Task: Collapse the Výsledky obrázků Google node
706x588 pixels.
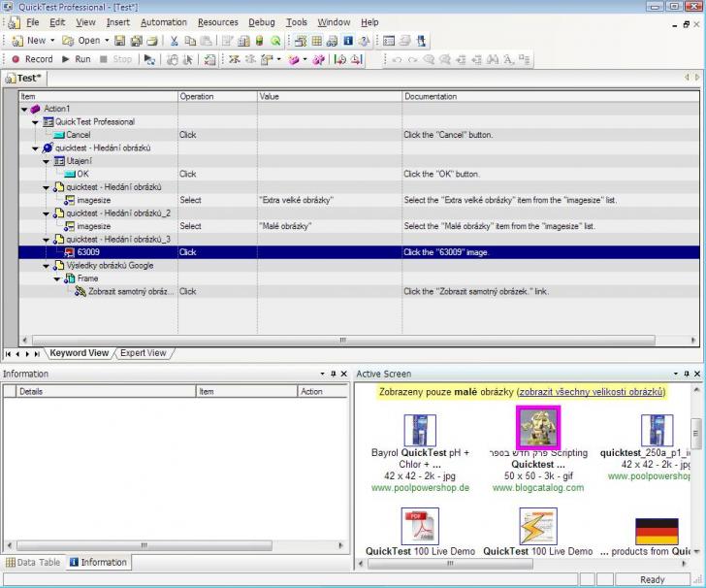Action: point(47,266)
